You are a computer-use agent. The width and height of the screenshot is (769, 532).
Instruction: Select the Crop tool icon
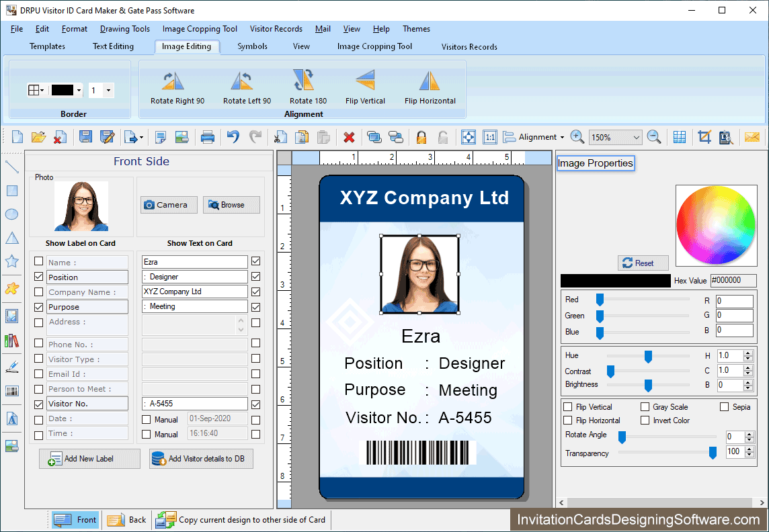click(704, 136)
